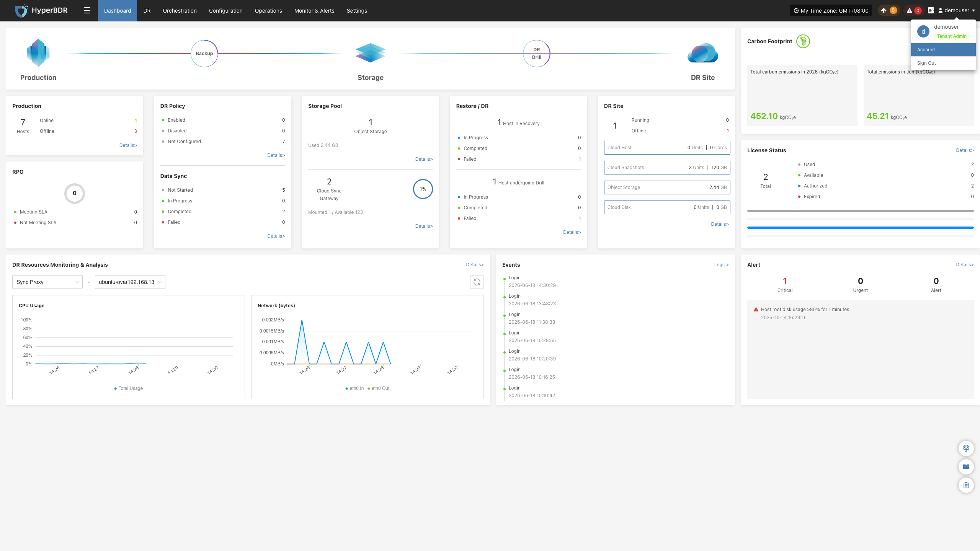This screenshot has height=551, width=980.
Task: Open the Sync Proxy dropdown
Action: point(47,282)
